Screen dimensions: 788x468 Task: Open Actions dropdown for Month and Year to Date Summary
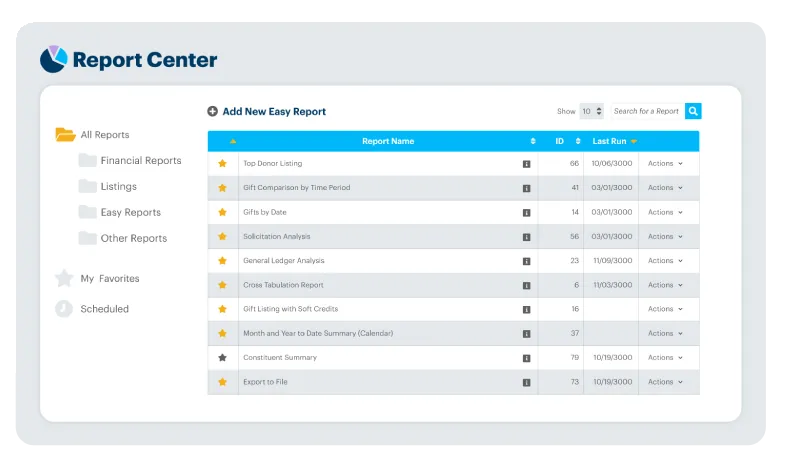tap(665, 333)
